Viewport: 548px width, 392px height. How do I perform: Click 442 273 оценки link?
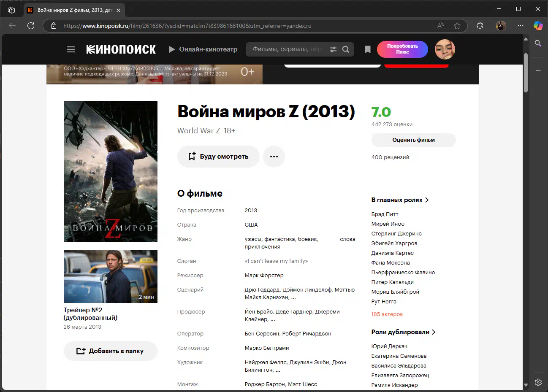coord(392,124)
